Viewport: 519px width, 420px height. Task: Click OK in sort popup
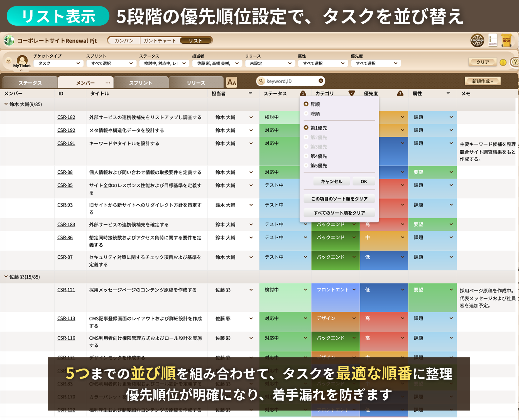pos(364,181)
